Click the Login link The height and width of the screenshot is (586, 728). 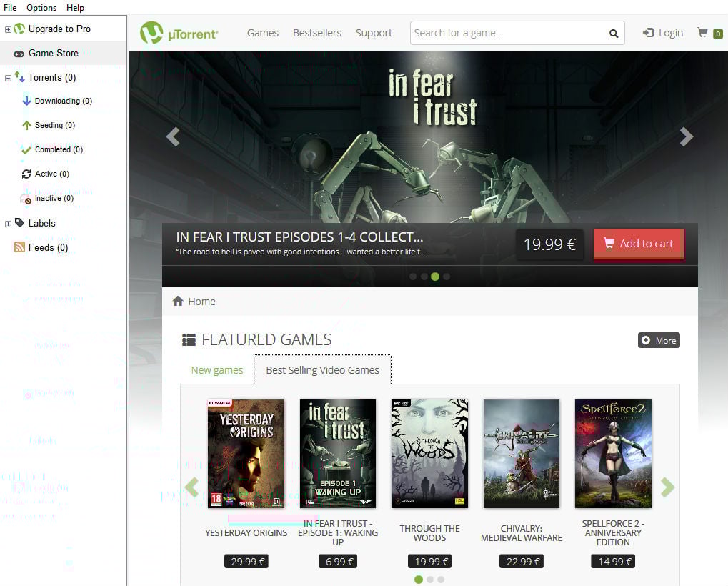pyautogui.click(x=662, y=33)
